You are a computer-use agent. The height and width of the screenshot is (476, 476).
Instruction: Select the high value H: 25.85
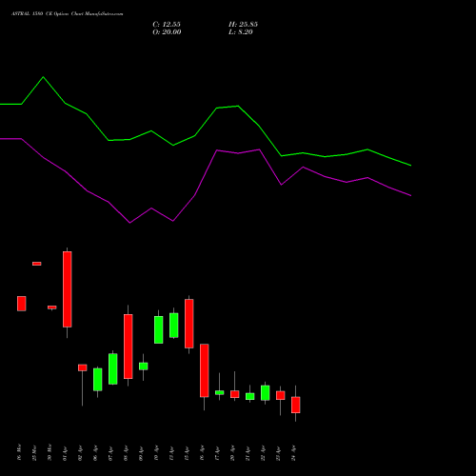click(243, 25)
